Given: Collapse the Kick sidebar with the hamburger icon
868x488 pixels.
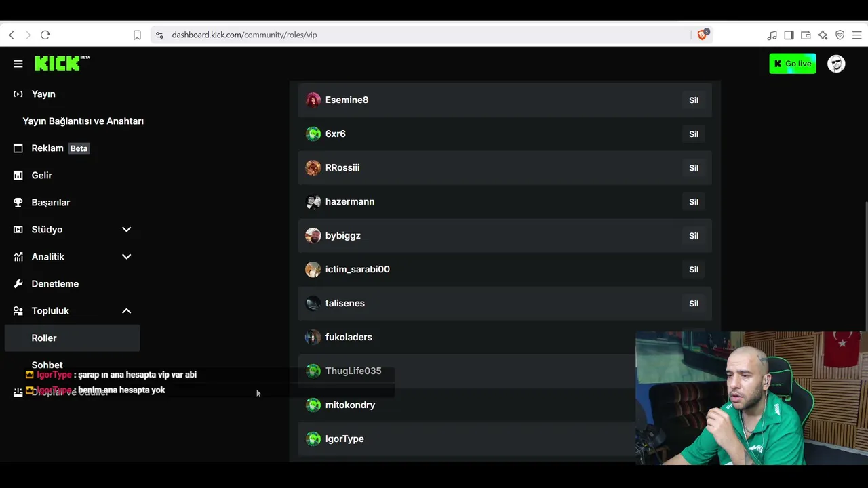Looking at the screenshot, I should pyautogui.click(x=18, y=64).
